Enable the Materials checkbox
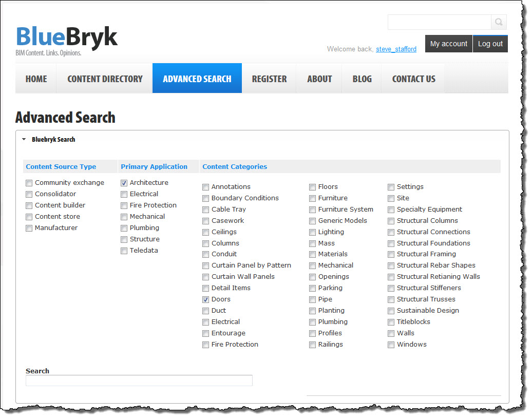Viewport: 532px width, 418px height. pos(313,255)
